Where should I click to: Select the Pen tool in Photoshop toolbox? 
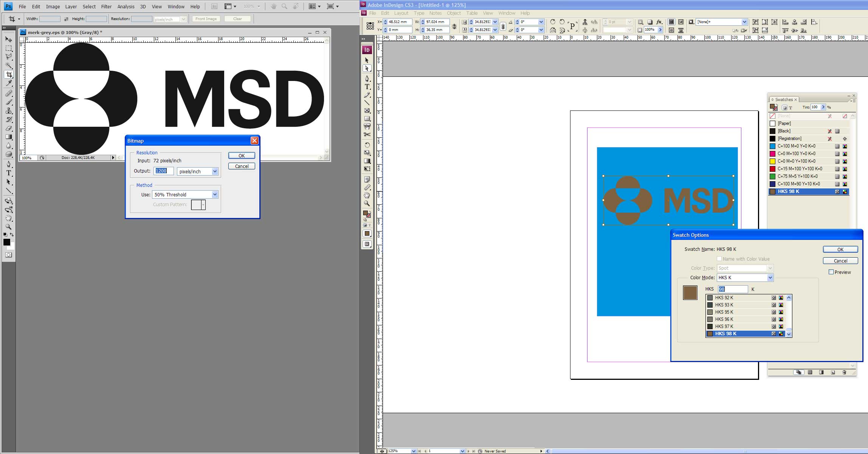click(x=8, y=164)
